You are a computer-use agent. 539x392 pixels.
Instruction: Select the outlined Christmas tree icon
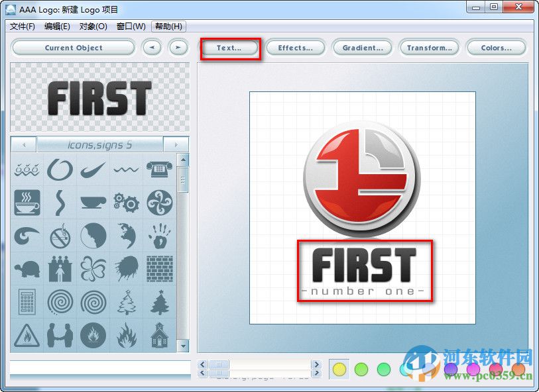[x=127, y=302]
